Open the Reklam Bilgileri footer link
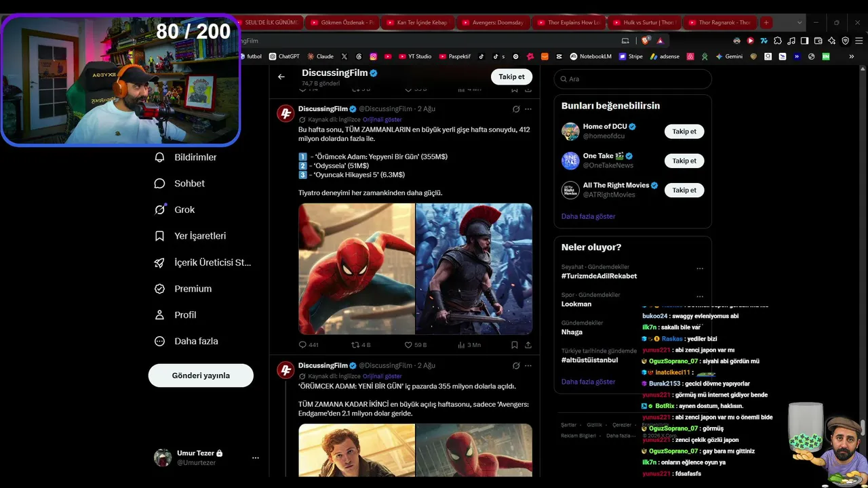 click(x=578, y=436)
